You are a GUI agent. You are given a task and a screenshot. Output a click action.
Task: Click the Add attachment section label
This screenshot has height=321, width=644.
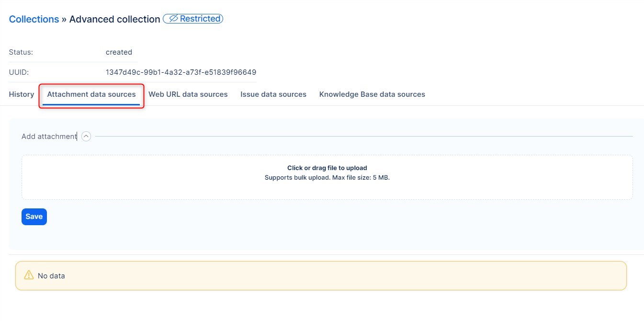click(x=49, y=137)
